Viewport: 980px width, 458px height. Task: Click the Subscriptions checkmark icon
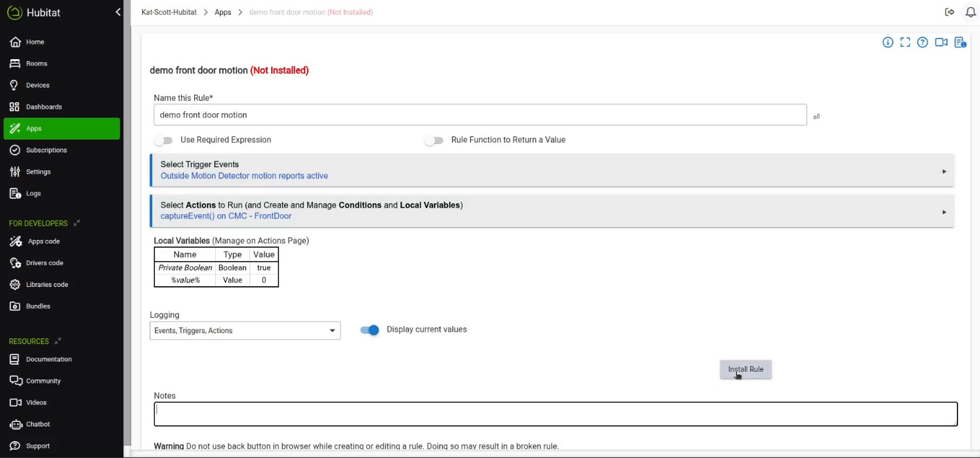[x=15, y=150]
